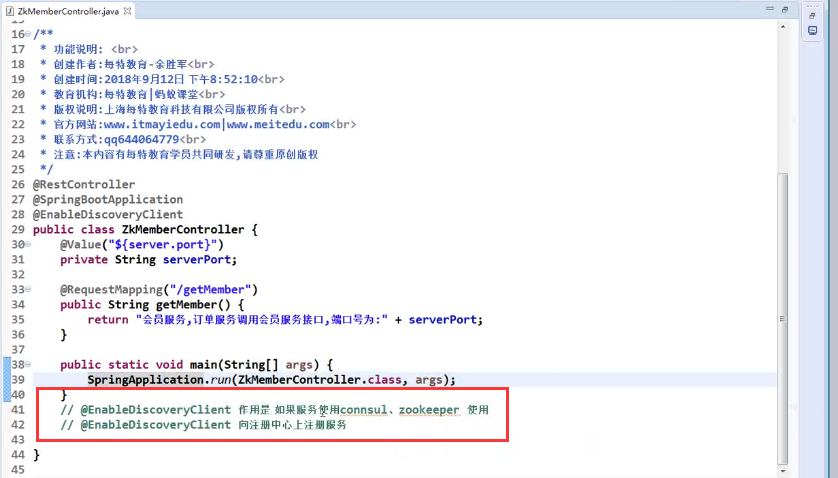Click the text 功能说明 on line 17
The width and height of the screenshot is (838, 478).
pos(74,49)
